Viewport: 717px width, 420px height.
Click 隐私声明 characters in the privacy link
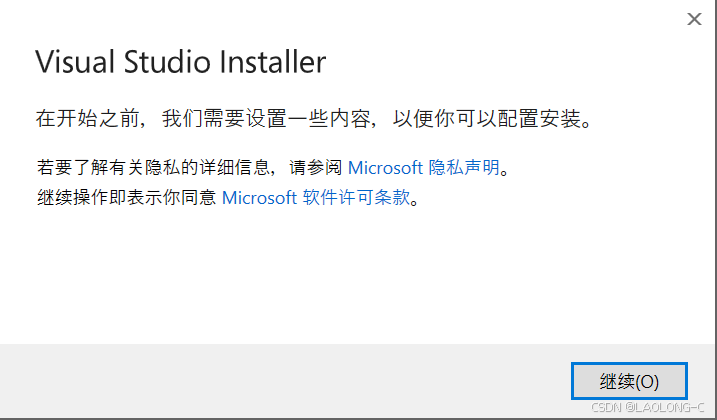(x=464, y=167)
